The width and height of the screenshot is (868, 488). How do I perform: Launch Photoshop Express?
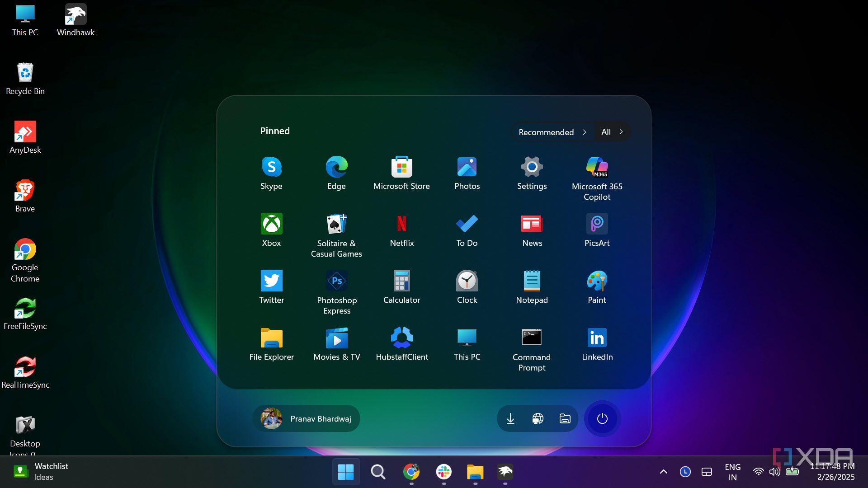(x=336, y=293)
